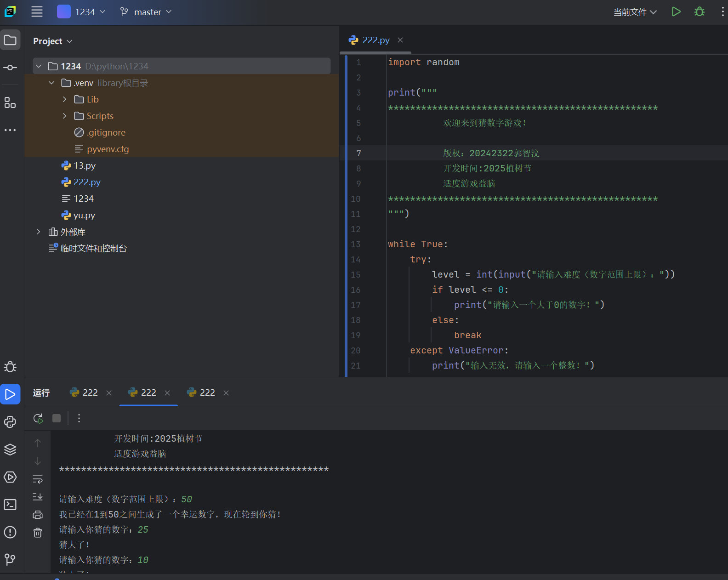Open the Terminal tool window

coord(10,505)
